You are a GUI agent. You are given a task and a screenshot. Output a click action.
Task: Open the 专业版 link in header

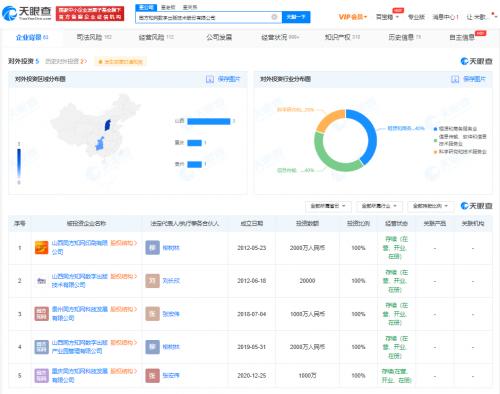pos(416,17)
